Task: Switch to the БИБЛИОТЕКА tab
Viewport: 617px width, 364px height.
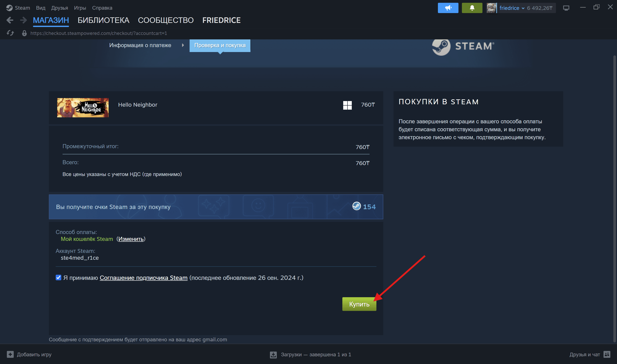Action: (103, 20)
